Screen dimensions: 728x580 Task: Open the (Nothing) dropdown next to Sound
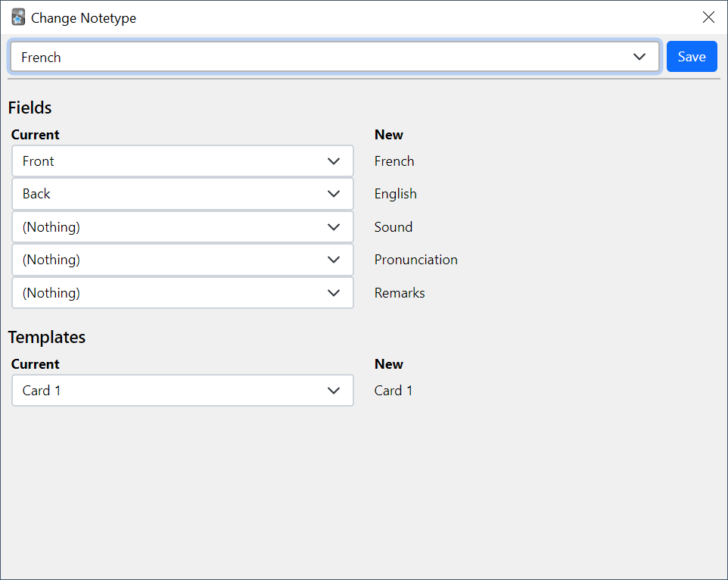pyautogui.click(x=182, y=226)
